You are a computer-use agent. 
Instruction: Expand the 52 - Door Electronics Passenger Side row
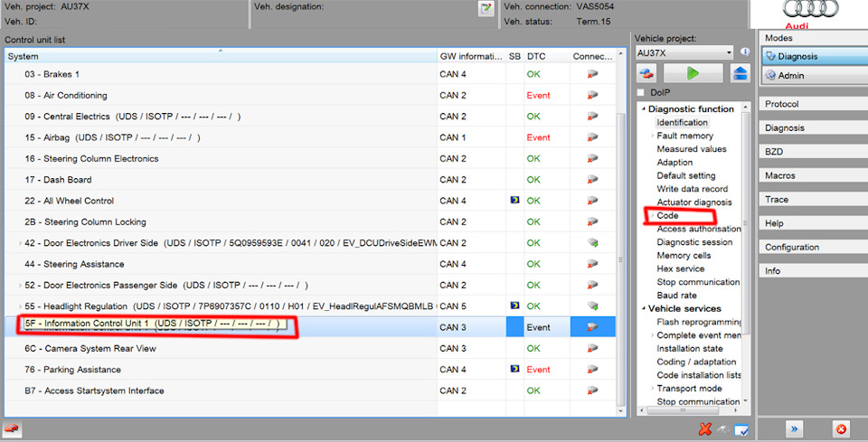click(21, 286)
